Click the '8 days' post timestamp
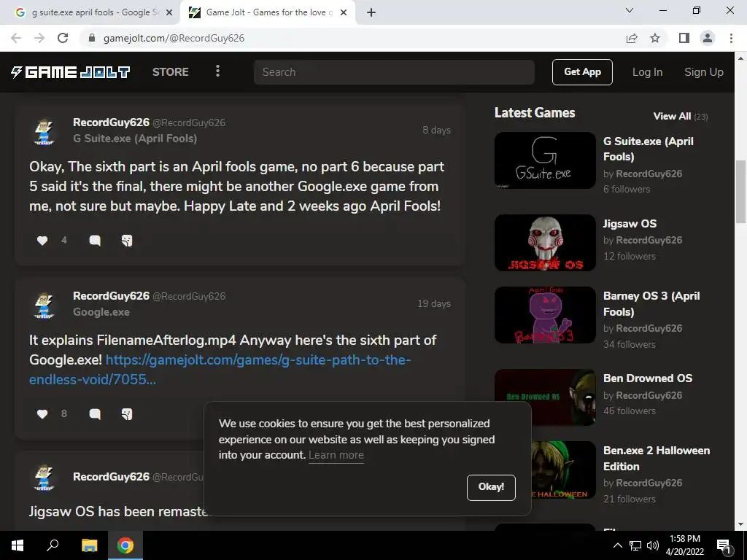The height and width of the screenshot is (560, 747). pyautogui.click(x=436, y=130)
